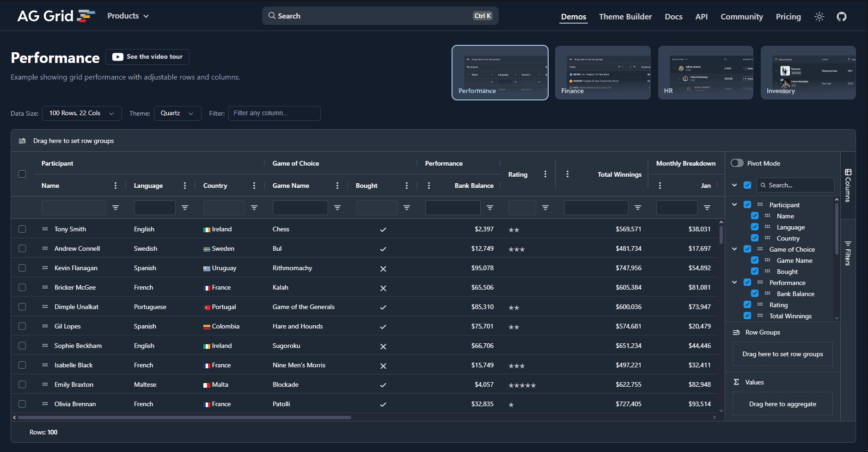Click the Row Groups panel icon
Image resolution: width=868 pixels, height=452 pixels.
[x=736, y=332]
